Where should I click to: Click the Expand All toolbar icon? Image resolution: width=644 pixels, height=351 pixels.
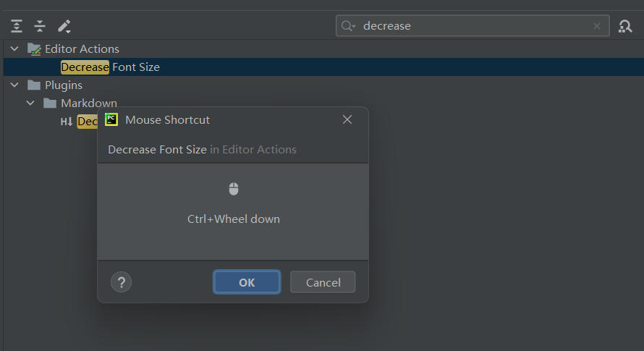pos(17,26)
